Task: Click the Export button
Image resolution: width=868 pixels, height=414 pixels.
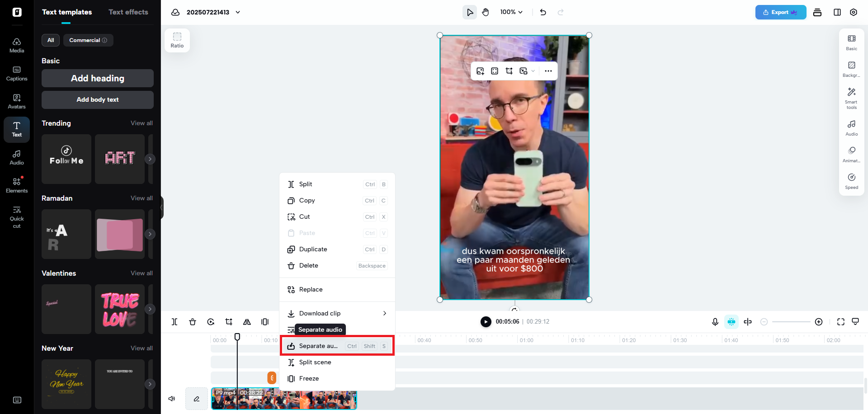Action: (781, 12)
